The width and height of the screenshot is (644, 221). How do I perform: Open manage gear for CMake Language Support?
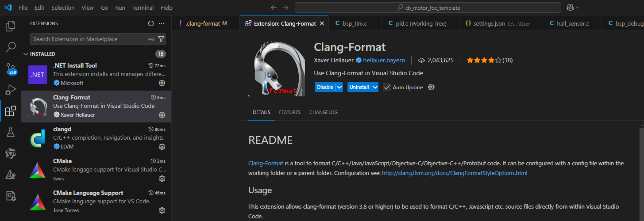[x=162, y=210]
